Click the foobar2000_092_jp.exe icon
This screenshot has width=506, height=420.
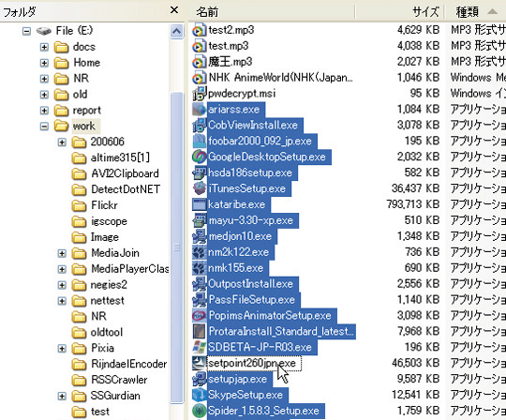pos(199,141)
